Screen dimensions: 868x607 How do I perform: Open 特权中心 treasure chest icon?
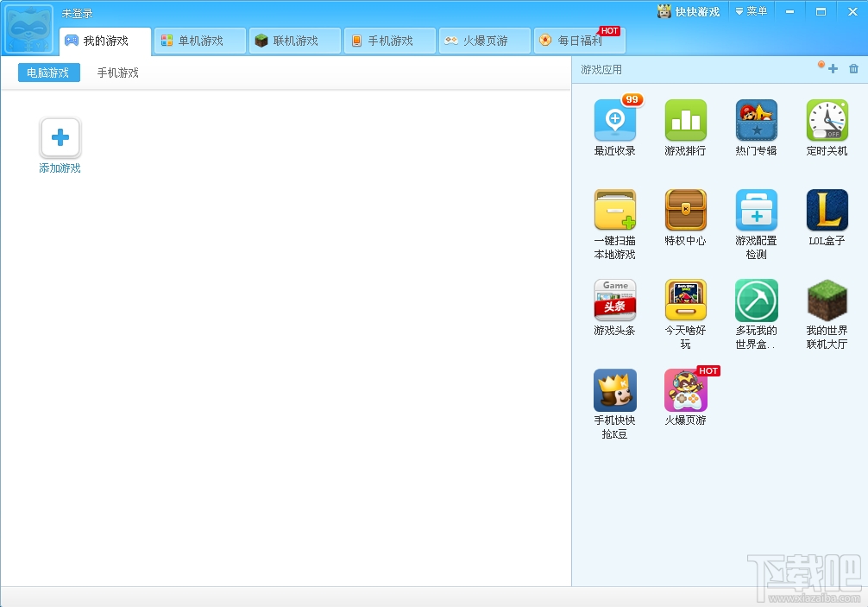click(x=685, y=210)
